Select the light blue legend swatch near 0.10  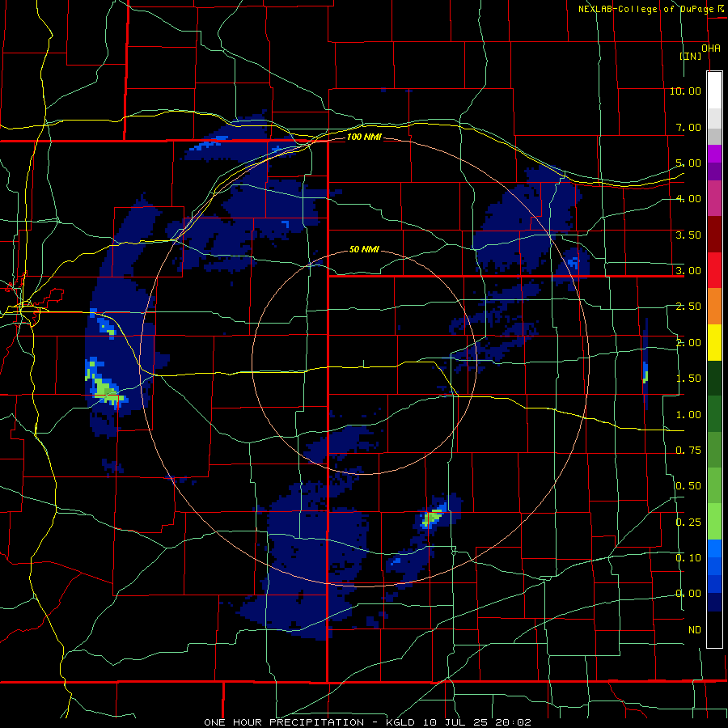(x=714, y=548)
